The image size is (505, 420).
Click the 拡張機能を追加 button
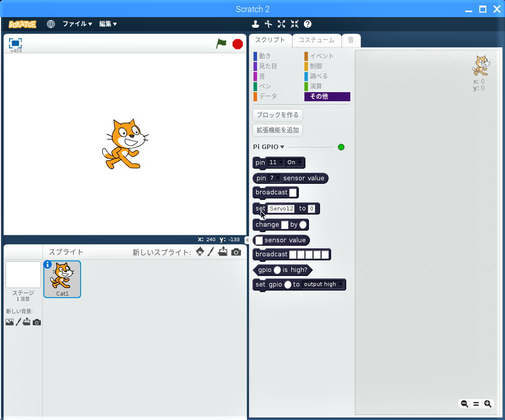coord(278,130)
